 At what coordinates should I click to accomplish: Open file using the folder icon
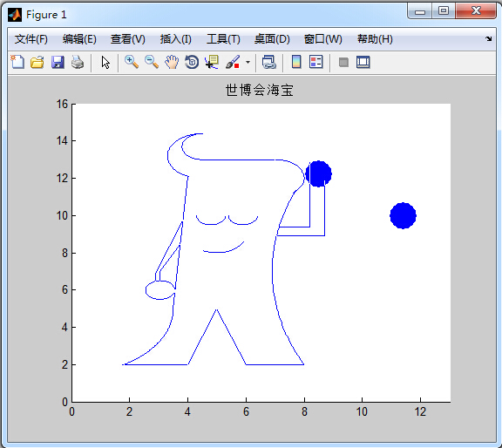click(x=37, y=62)
